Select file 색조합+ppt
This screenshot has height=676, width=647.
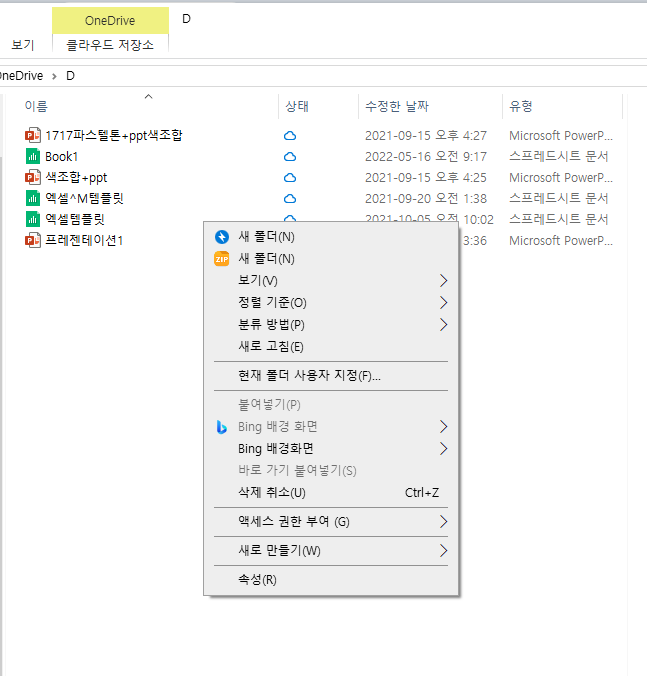point(76,177)
